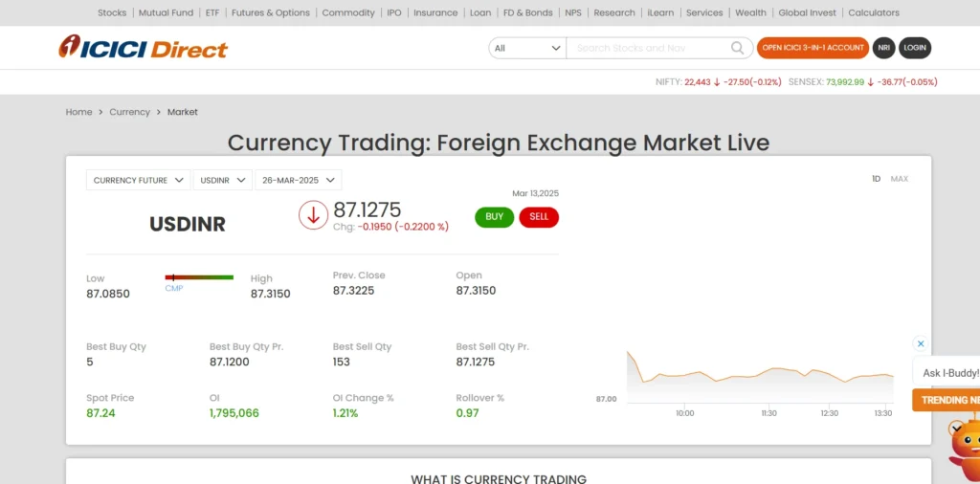
Task: Open the Mutual Fund menu
Action: click(166, 12)
